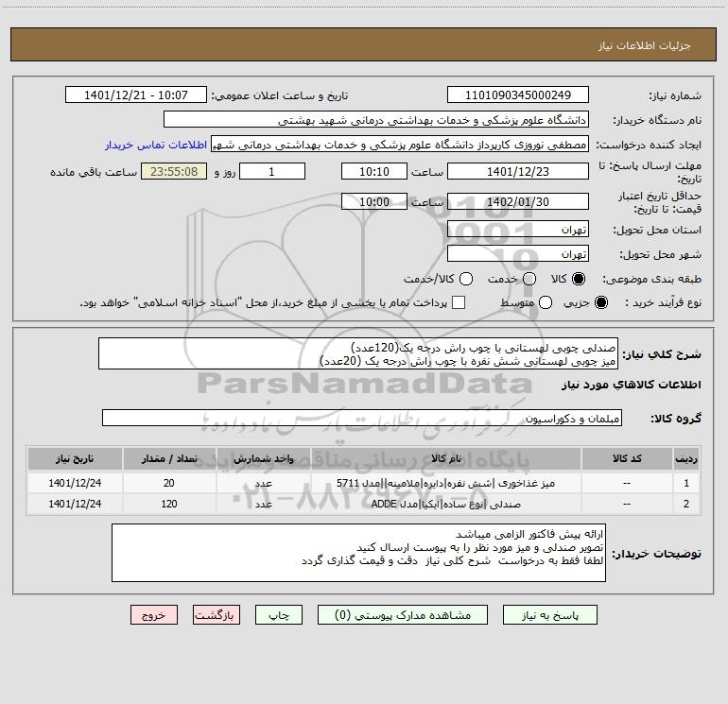Click the پاسخ به نیاز button
This screenshot has height=704, width=728.
(549, 615)
